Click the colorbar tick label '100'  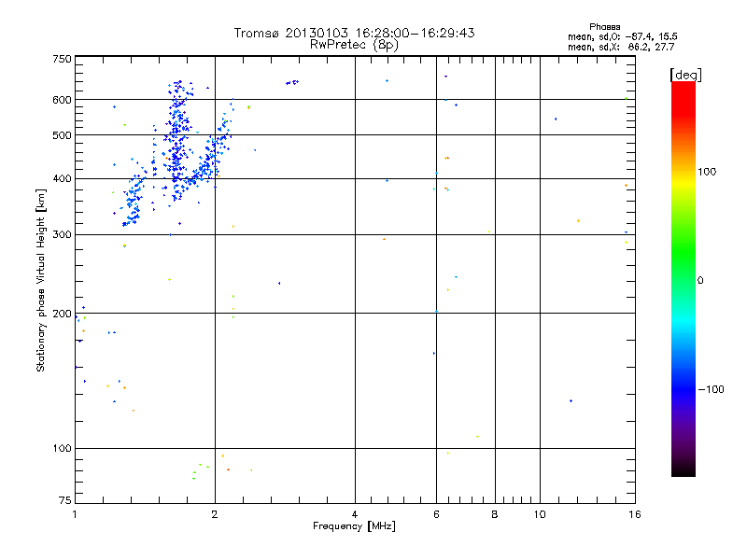pos(707,172)
